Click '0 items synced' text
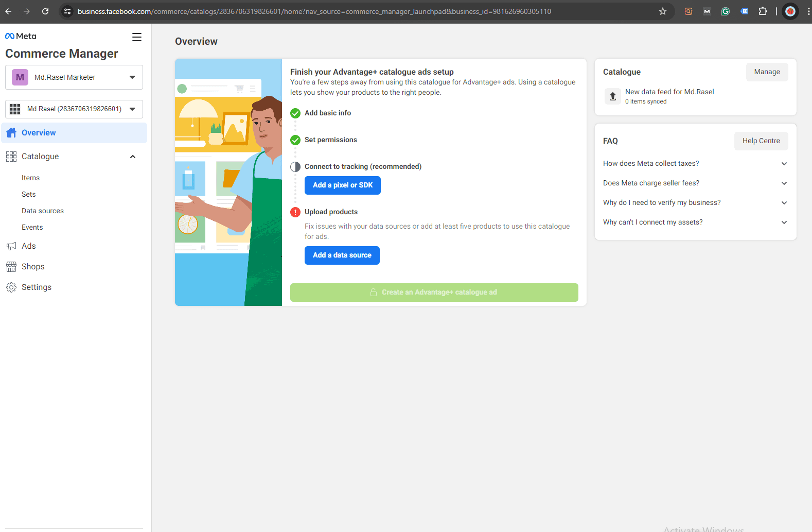The width and height of the screenshot is (812, 532). [646, 102]
